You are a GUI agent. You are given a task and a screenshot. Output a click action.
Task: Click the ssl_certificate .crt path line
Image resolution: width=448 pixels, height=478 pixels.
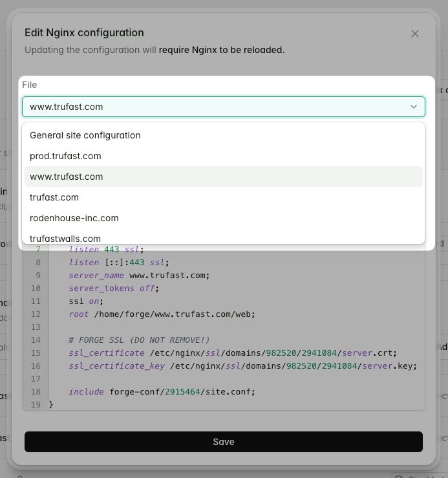233,353
